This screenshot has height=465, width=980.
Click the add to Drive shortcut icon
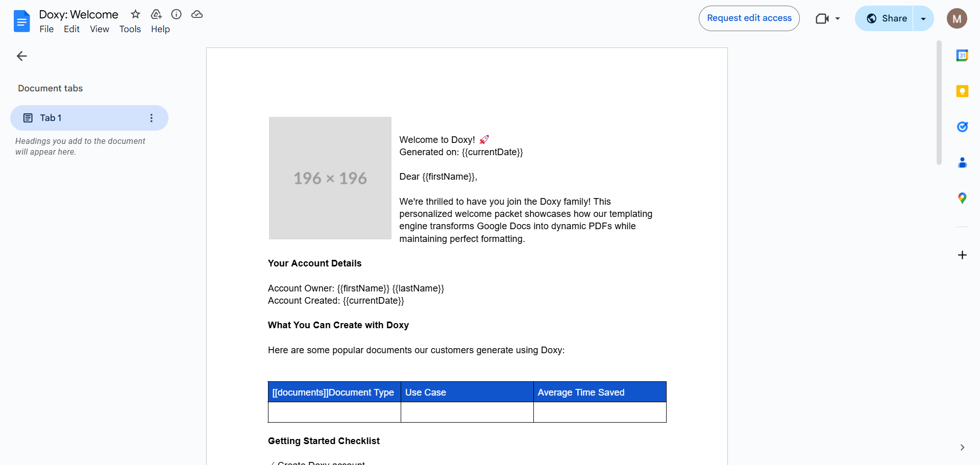(x=156, y=14)
